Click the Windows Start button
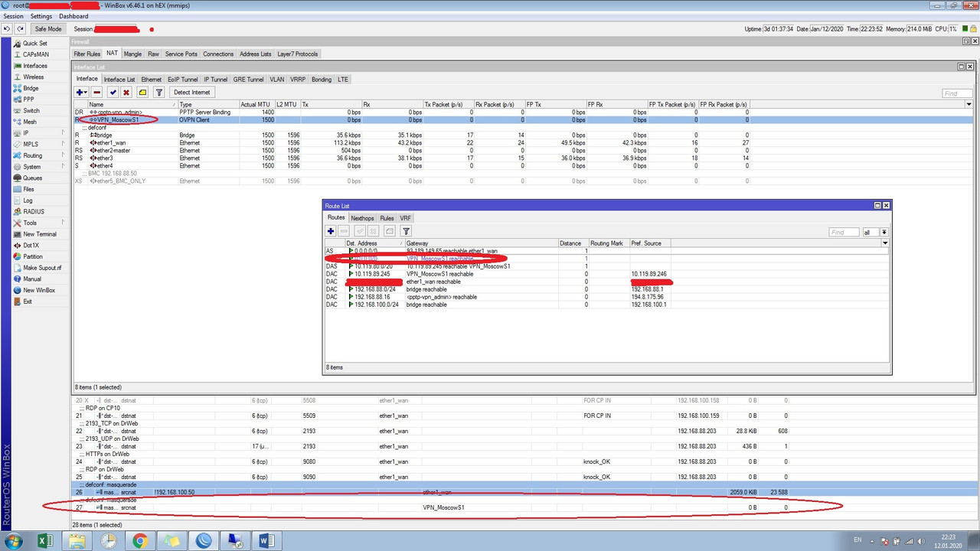 coord(14,541)
